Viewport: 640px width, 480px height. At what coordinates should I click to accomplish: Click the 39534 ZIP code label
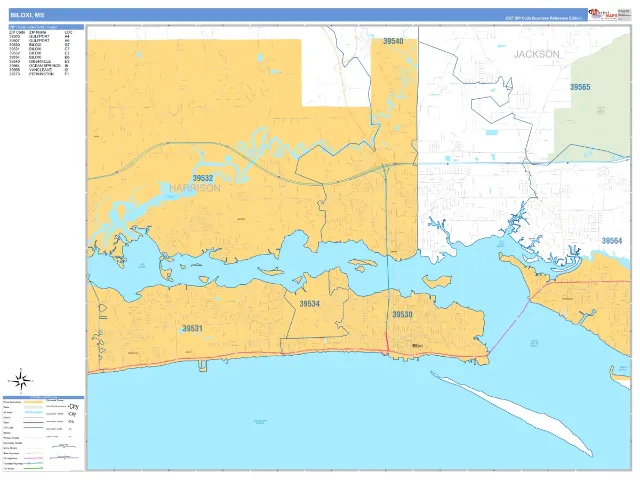click(309, 304)
